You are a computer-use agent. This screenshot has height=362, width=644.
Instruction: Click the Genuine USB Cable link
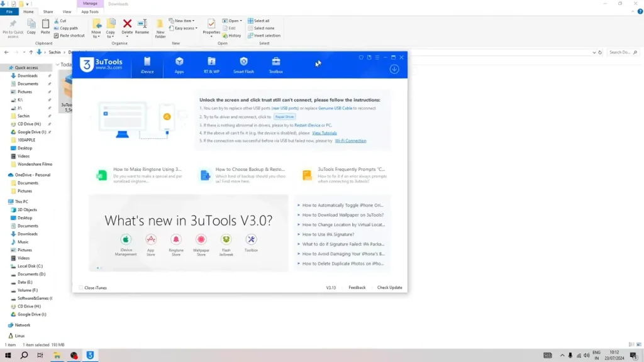point(335,108)
